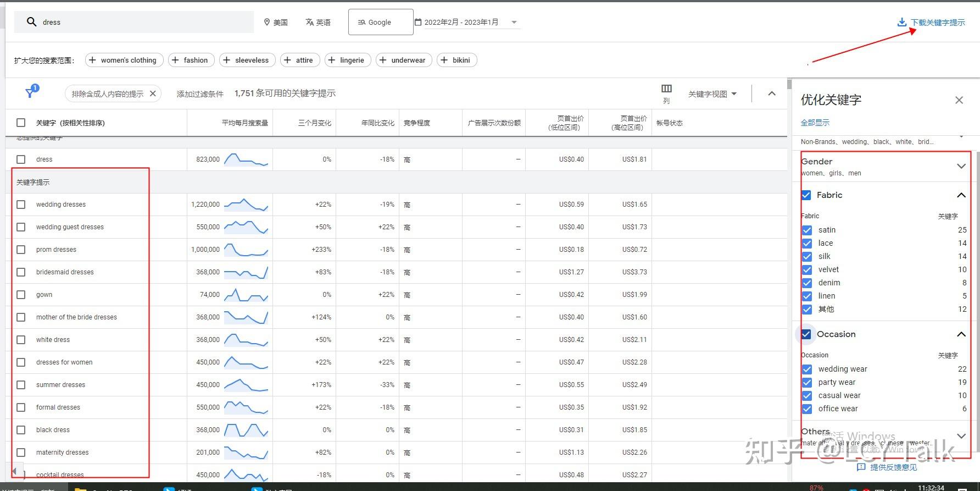Check the summer dresses checkbox
The height and width of the screenshot is (491, 980).
coord(21,385)
